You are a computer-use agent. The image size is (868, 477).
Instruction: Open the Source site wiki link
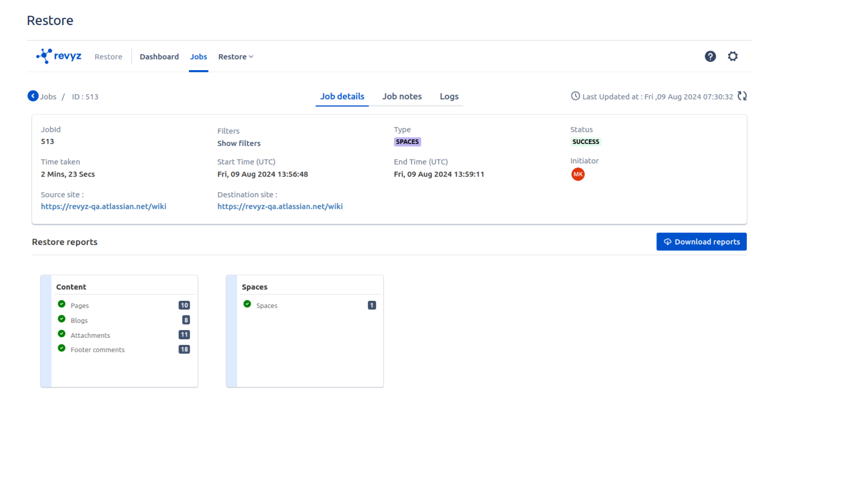[103, 207]
